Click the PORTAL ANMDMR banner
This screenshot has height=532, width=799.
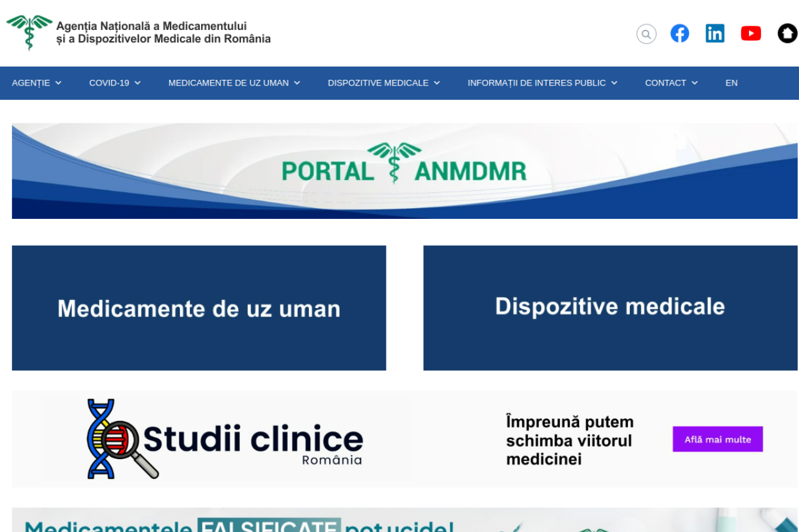coord(404,171)
